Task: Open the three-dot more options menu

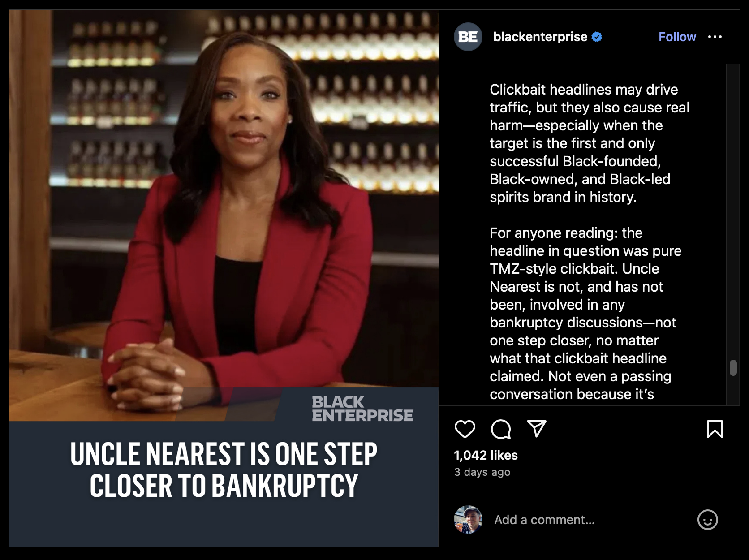Action: coord(715,37)
